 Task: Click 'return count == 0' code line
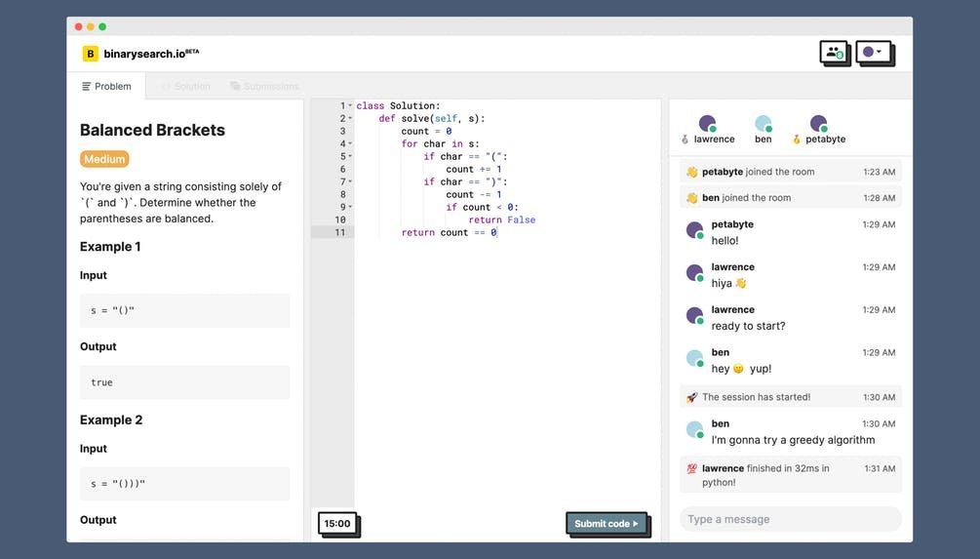click(450, 232)
